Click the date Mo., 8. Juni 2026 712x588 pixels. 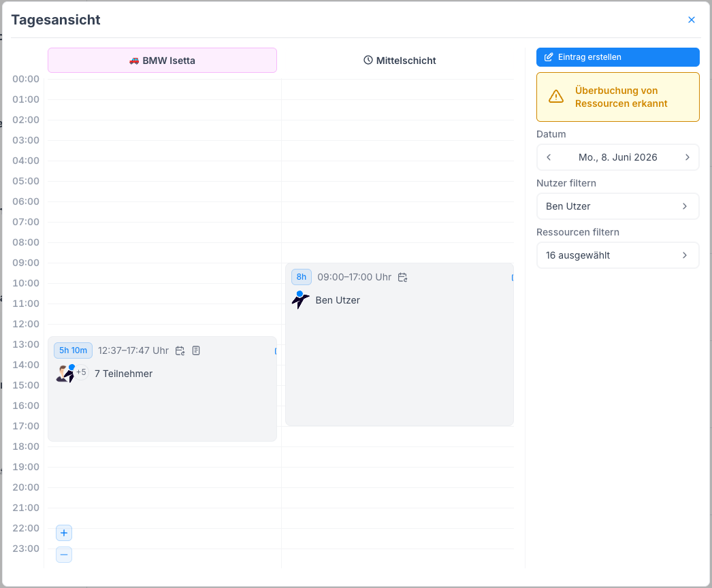click(x=617, y=157)
